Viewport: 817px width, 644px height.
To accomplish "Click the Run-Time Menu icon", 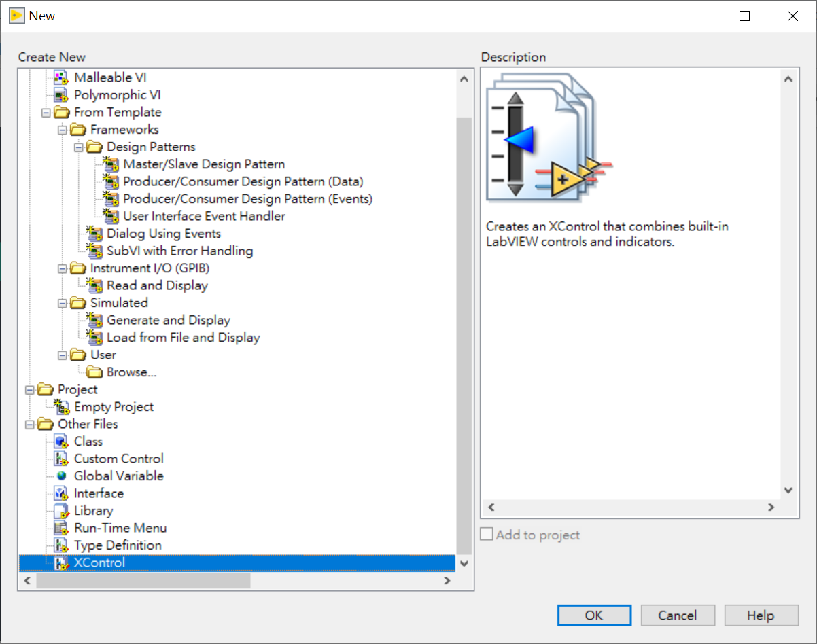I will [x=61, y=528].
